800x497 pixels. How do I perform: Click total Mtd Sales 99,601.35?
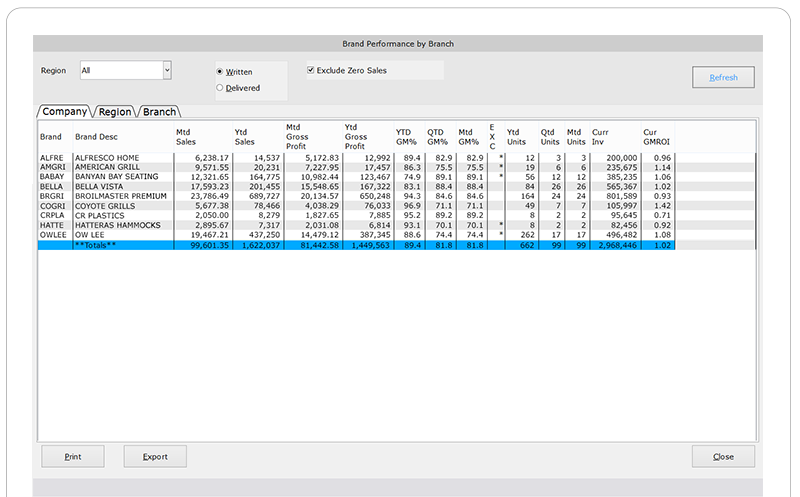coord(210,245)
